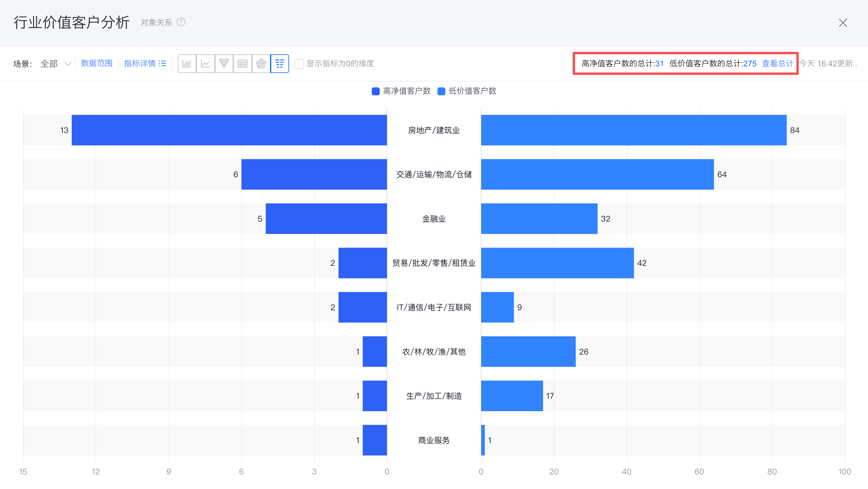Viewport: 868px width, 489px height.
Task: Toggle 高净值客户数 legend series
Action: click(401, 91)
